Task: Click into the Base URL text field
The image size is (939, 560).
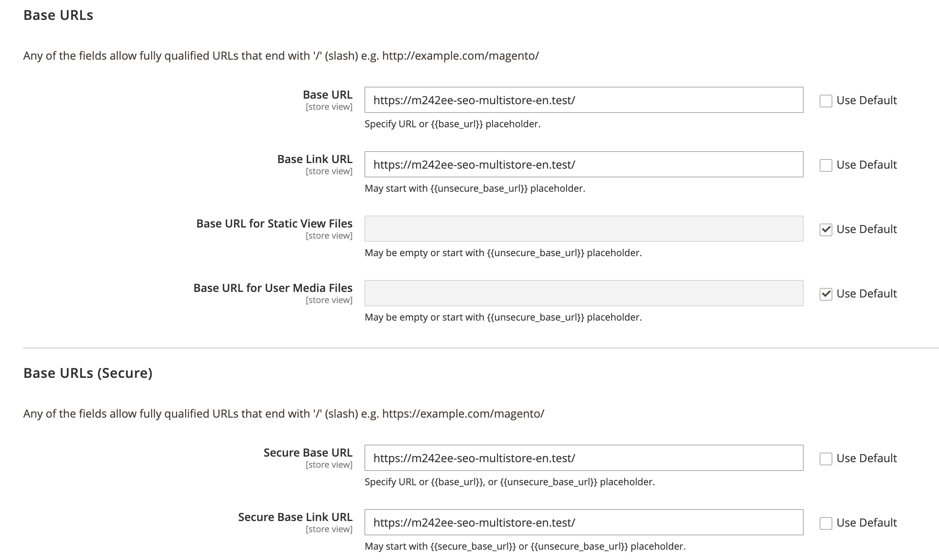Action: pyautogui.click(x=583, y=100)
